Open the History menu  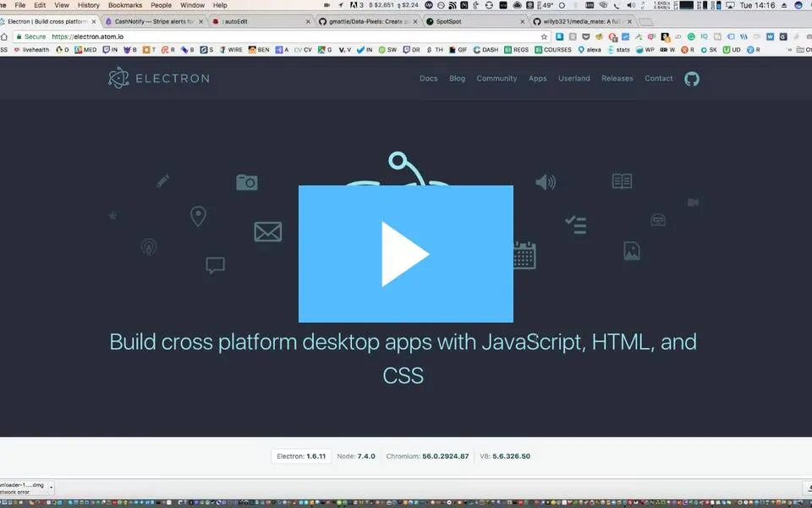pos(89,5)
